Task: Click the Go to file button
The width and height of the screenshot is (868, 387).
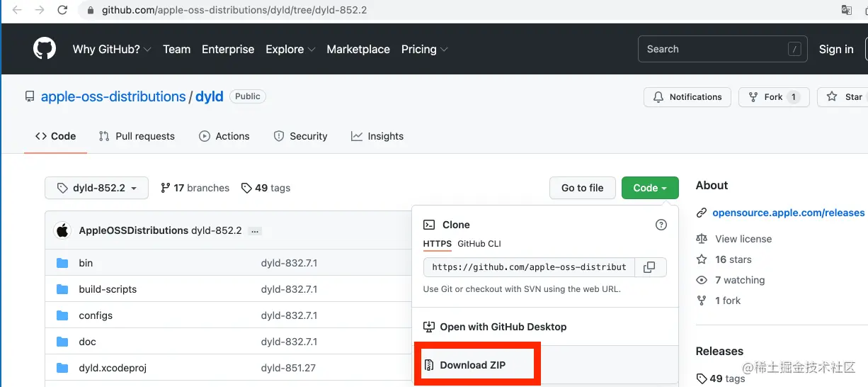Action: [x=583, y=188]
